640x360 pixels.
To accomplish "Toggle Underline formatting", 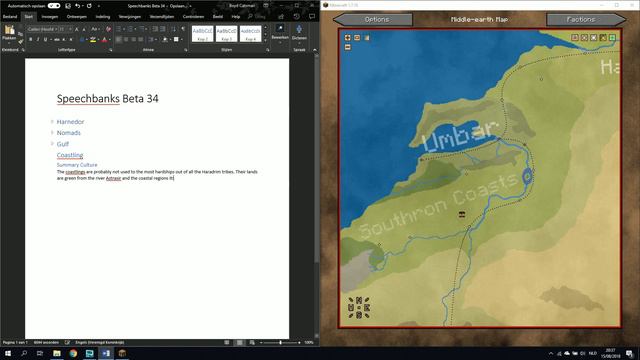I will point(45,40).
